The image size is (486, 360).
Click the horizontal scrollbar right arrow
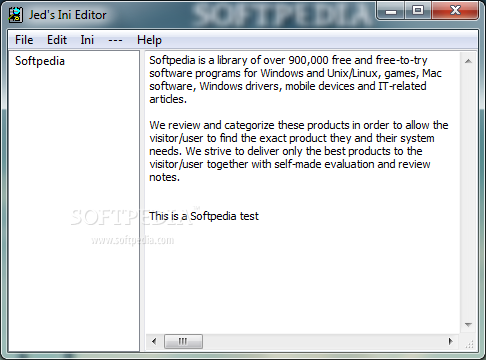pyautogui.click(x=451, y=341)
